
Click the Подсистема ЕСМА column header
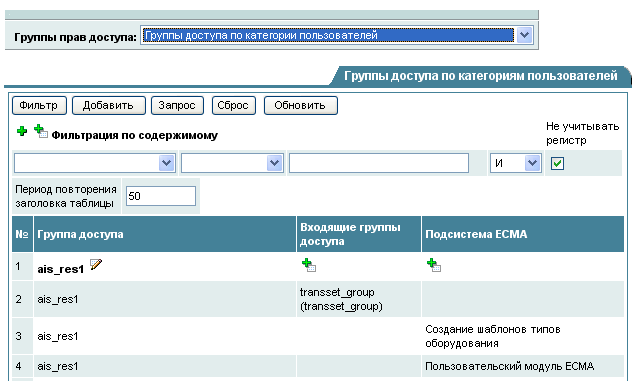(x=523, y=234)
